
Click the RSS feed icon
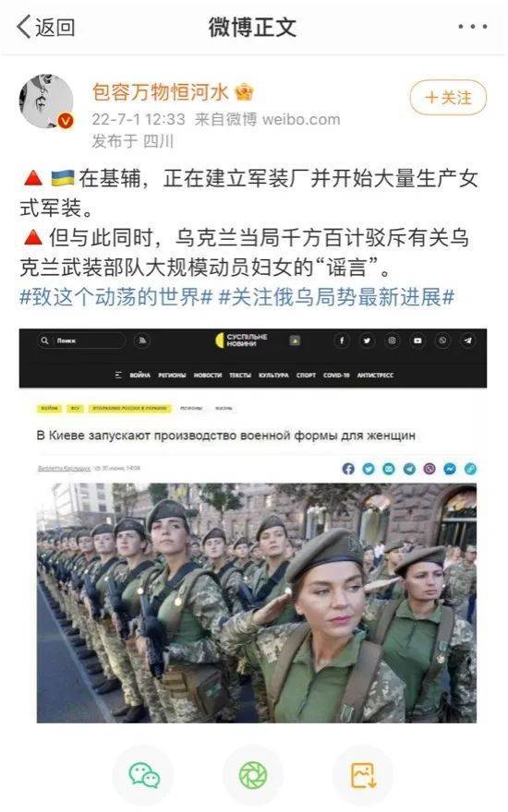(x=142, y=340)
